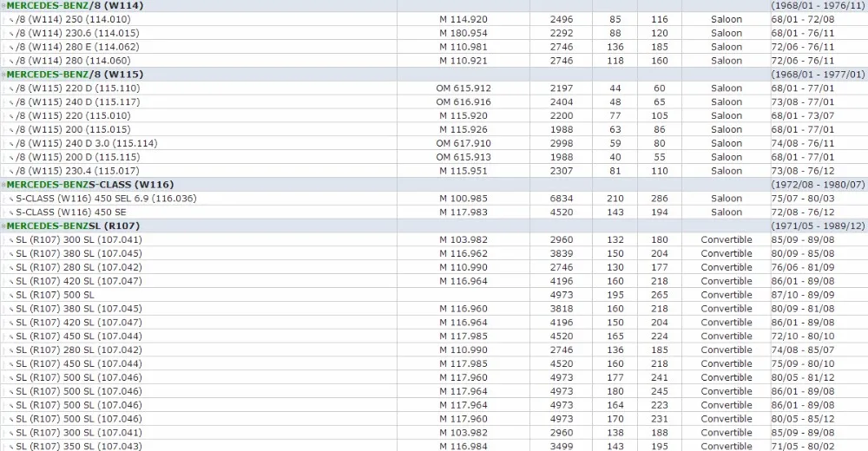868x451 pixels.
Task: Click displacement value 2998
Action: point(562,143)
